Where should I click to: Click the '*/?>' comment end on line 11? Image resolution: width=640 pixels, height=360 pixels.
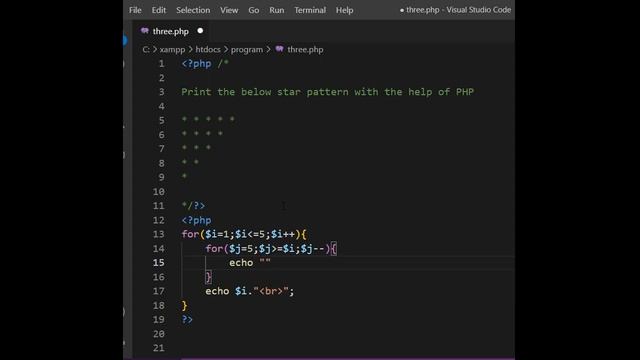point(193,206)
